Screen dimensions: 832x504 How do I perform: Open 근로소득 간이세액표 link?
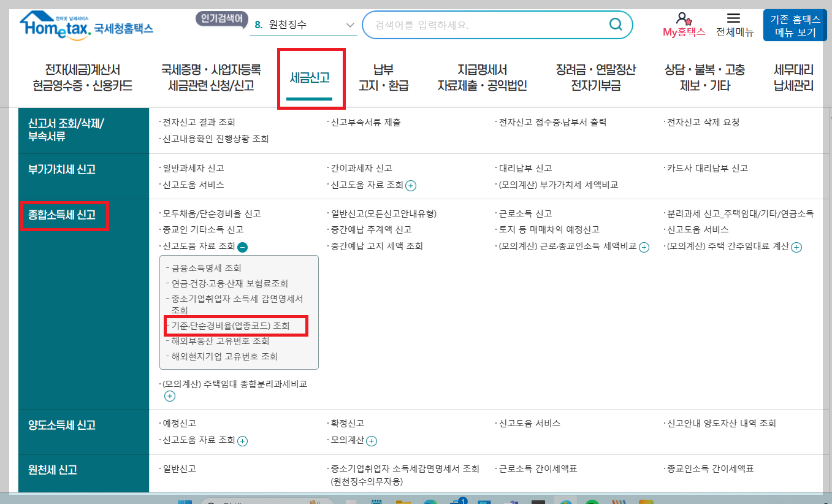(538, 468)
